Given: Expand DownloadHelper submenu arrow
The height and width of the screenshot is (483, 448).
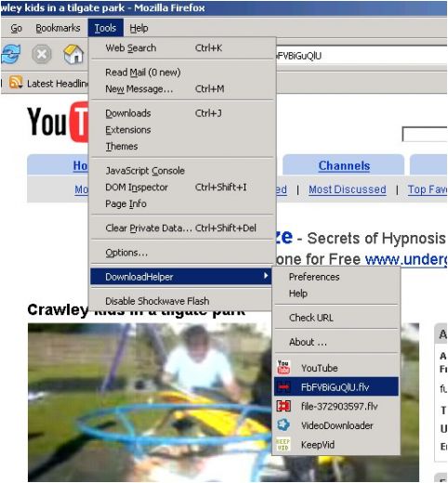Looking at the screenshot, I should [266, 276].
